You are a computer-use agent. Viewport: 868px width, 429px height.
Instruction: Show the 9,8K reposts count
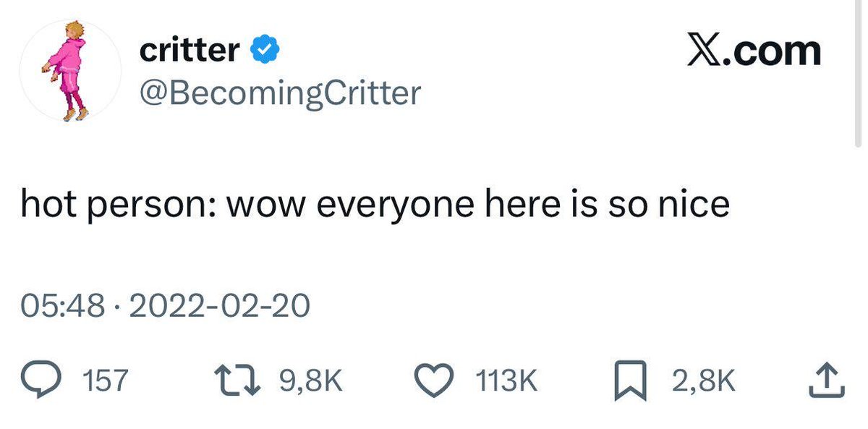(310, 381)
